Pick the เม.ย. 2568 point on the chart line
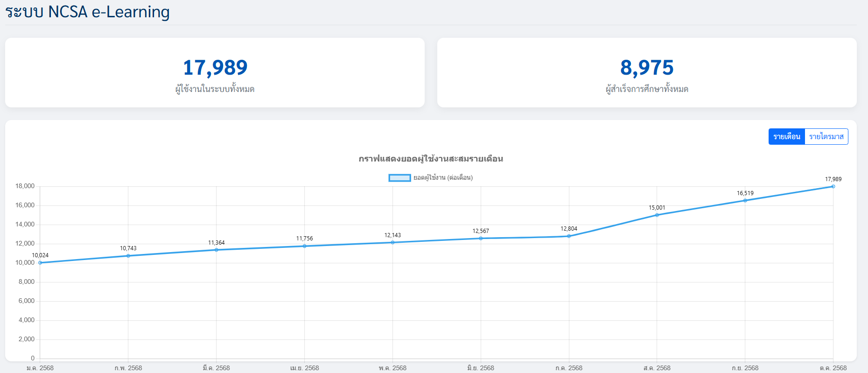The height and width of the screenshot is (373, 868). pyautogui.click(x=305, y=246)
